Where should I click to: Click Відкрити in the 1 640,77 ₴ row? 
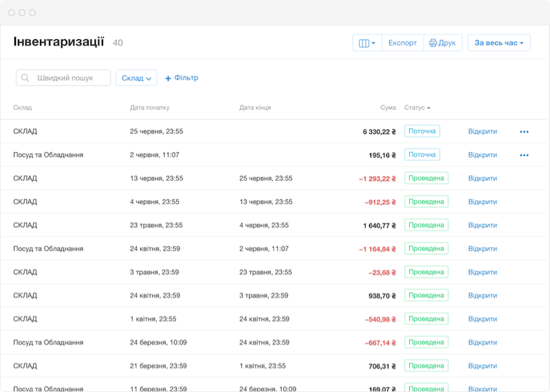click(483, 226)
